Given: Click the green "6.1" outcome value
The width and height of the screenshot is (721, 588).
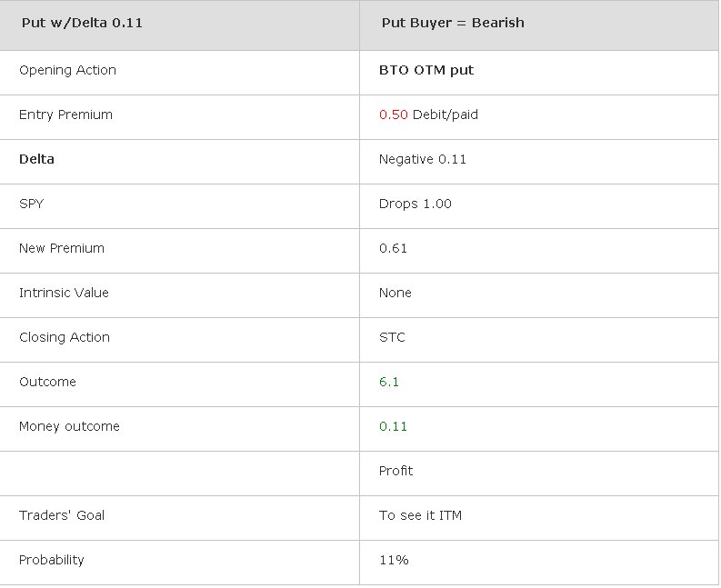Looking at the screenshot, I should click(389, 382).
